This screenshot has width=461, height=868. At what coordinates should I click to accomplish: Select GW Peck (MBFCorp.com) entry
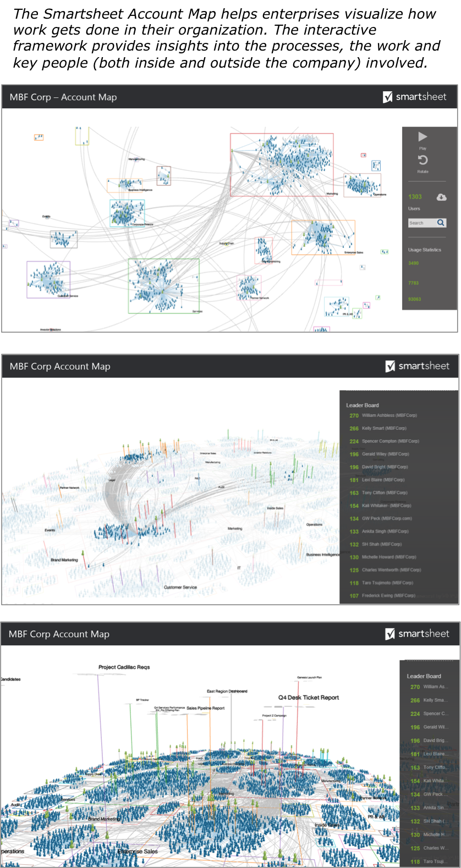coord(381,518)
